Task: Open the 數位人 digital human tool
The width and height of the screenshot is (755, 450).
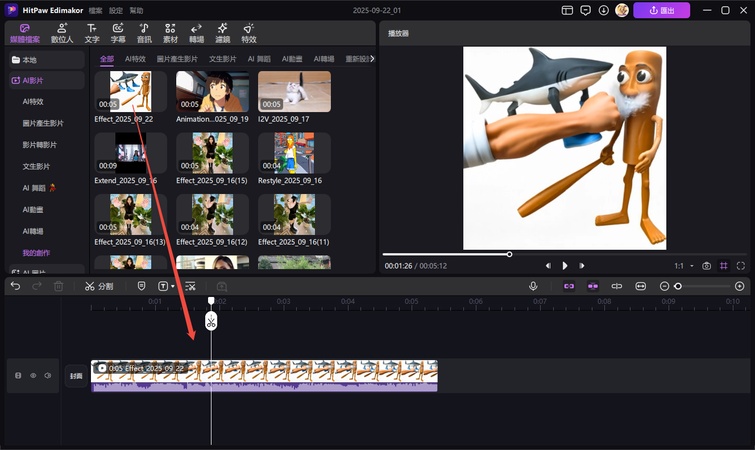Action: tap(62, 33)
